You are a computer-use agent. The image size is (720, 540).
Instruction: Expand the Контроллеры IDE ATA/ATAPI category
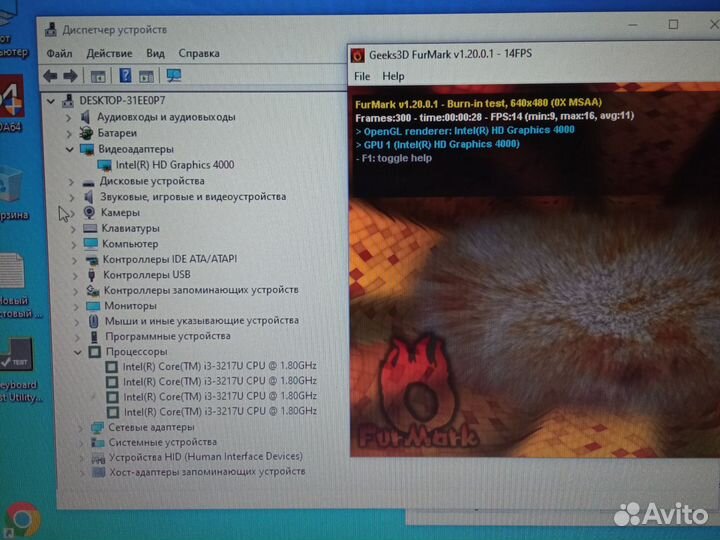[x=74, y=260]
